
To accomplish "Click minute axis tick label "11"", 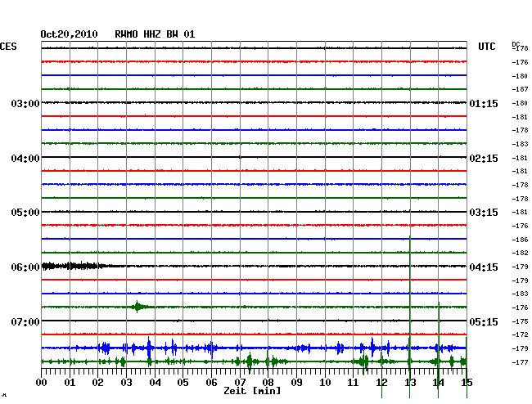I will [354, 383].
